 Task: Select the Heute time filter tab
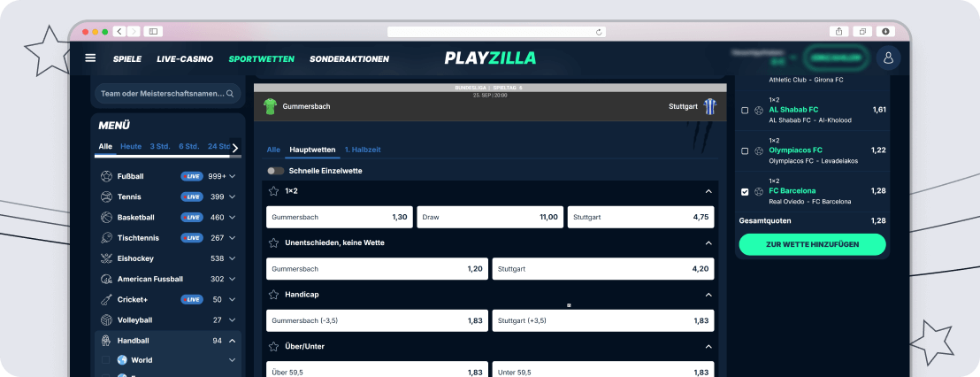[x=131, y=146]
